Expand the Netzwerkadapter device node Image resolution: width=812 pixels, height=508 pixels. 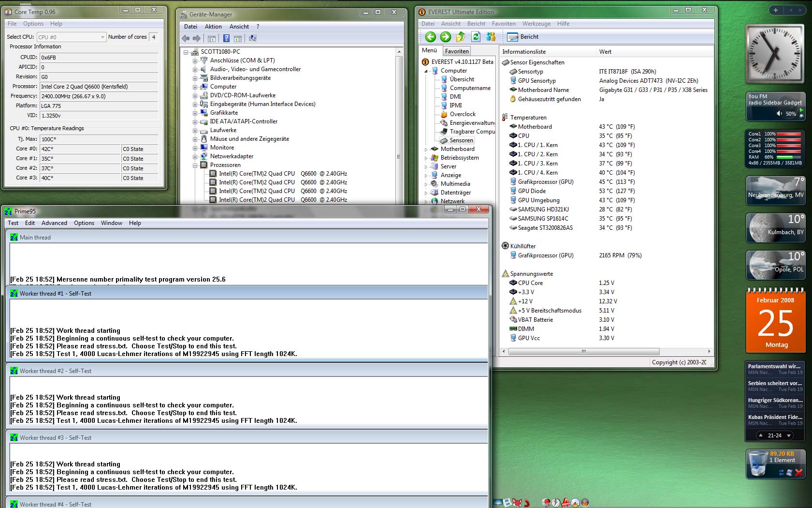point(195,157)
